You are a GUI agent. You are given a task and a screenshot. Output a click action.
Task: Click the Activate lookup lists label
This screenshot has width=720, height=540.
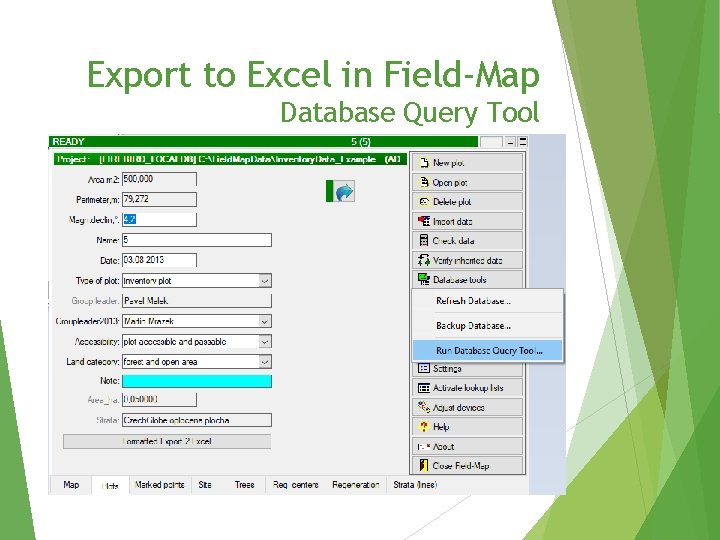pos(468,388)
